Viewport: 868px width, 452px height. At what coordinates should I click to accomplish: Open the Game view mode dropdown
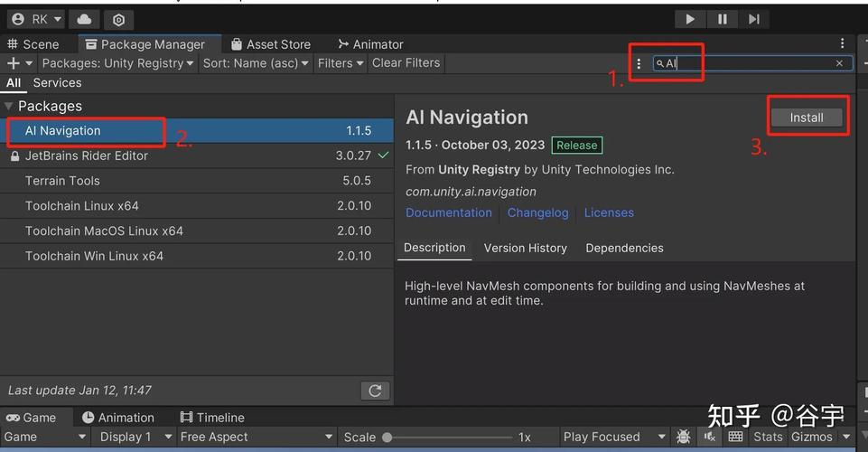point(45,437)
